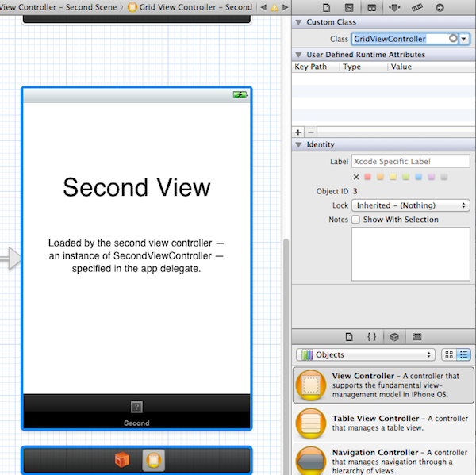Select Table View Controller in object library
The image size is (476, 475).
(x=383, y=423)
